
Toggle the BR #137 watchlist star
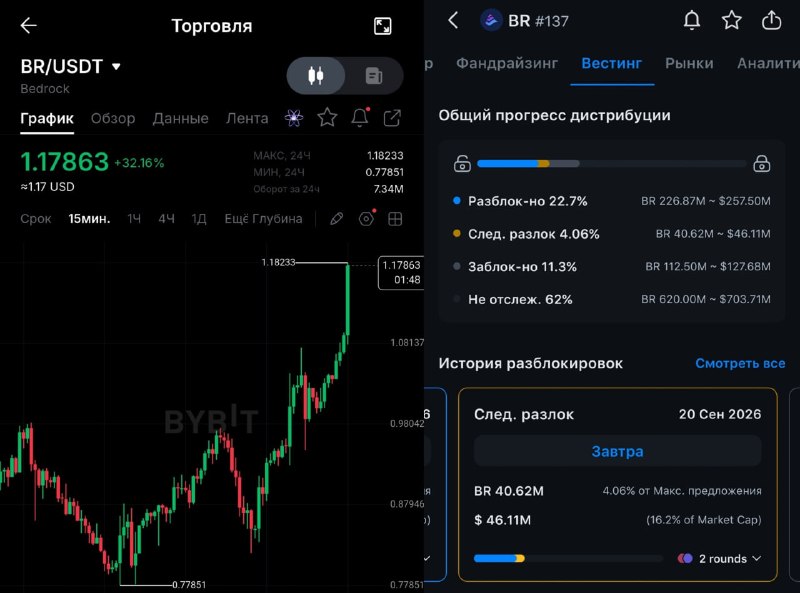pyautogui.click(x=732, y=20)
